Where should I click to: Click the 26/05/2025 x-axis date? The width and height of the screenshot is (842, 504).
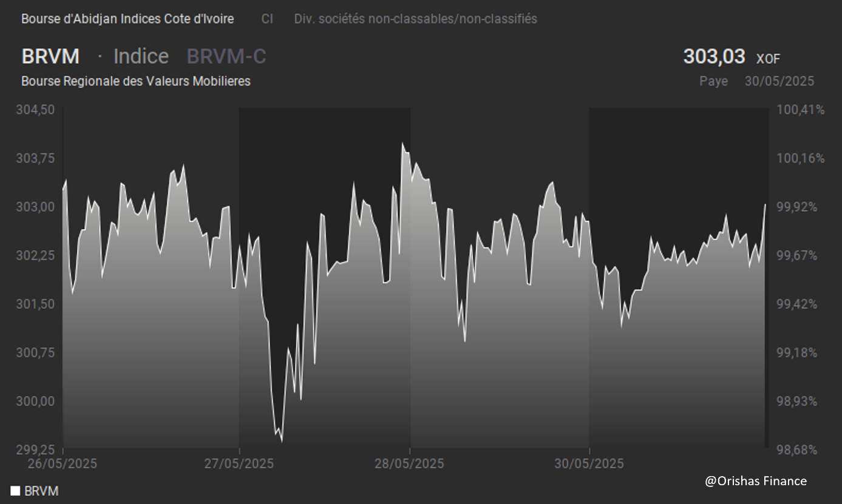pos(63,464)
